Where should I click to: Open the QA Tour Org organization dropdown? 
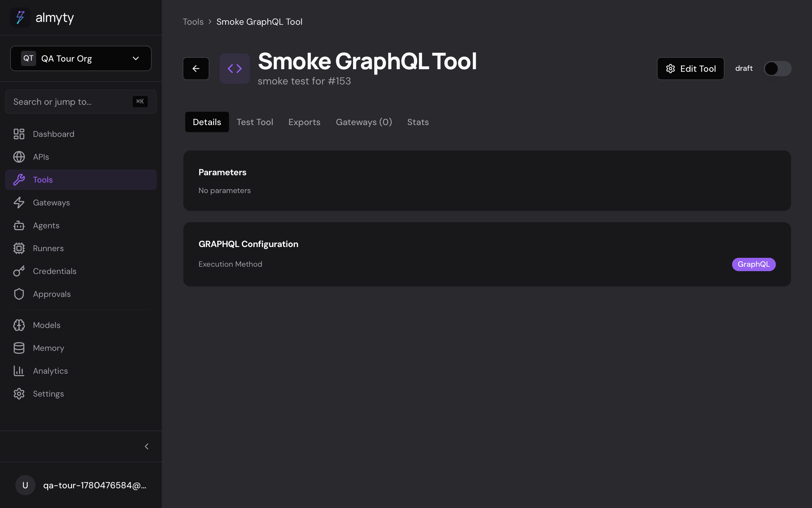(x=81, y=58)
